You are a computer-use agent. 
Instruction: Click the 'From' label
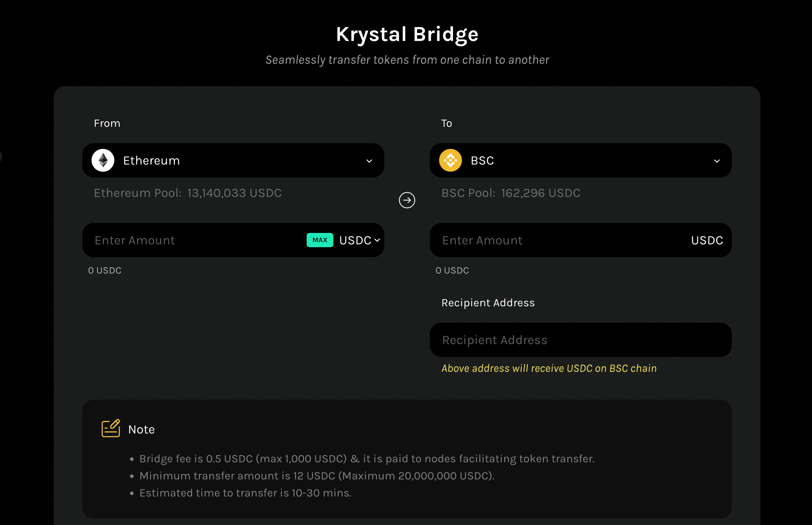[107, 123]
